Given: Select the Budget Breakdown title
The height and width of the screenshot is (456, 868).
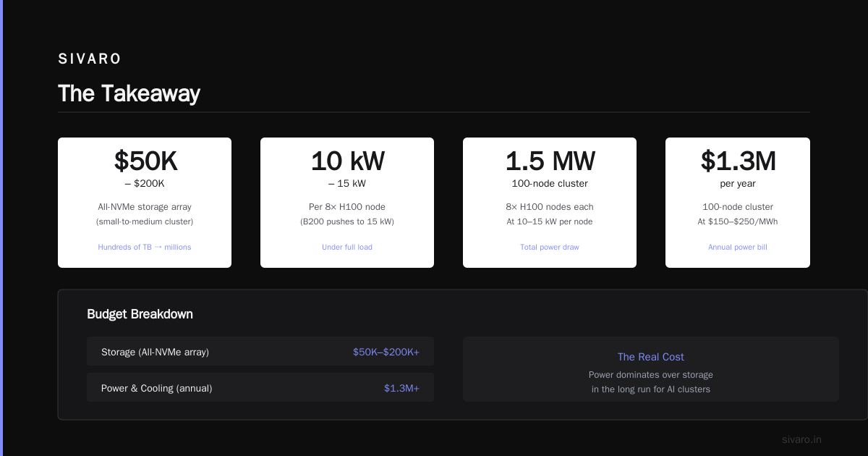Looking at the screenshot, I should 140,314.
